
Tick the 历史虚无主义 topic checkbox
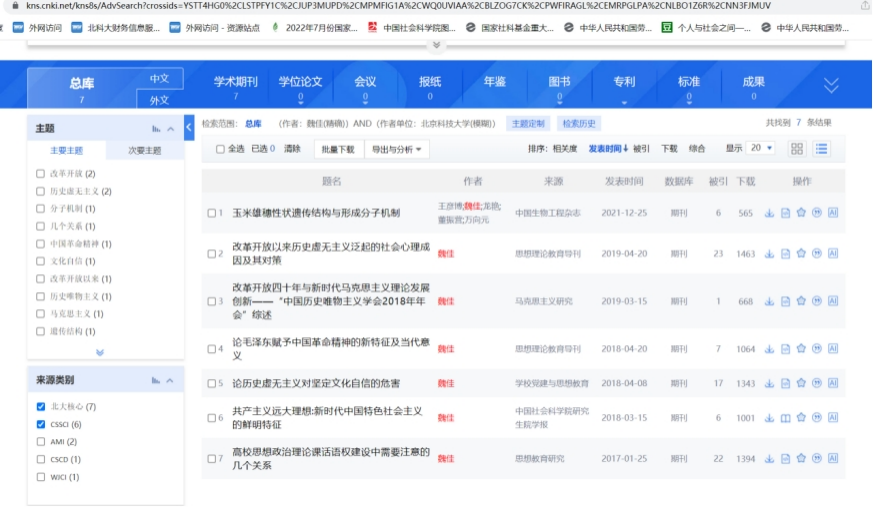[40, 191]
